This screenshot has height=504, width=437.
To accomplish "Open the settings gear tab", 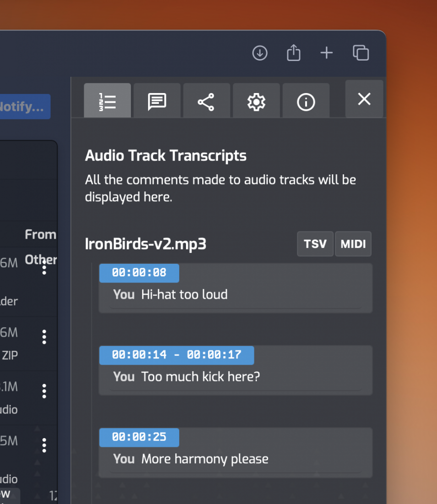I will (x=256, y=101).
